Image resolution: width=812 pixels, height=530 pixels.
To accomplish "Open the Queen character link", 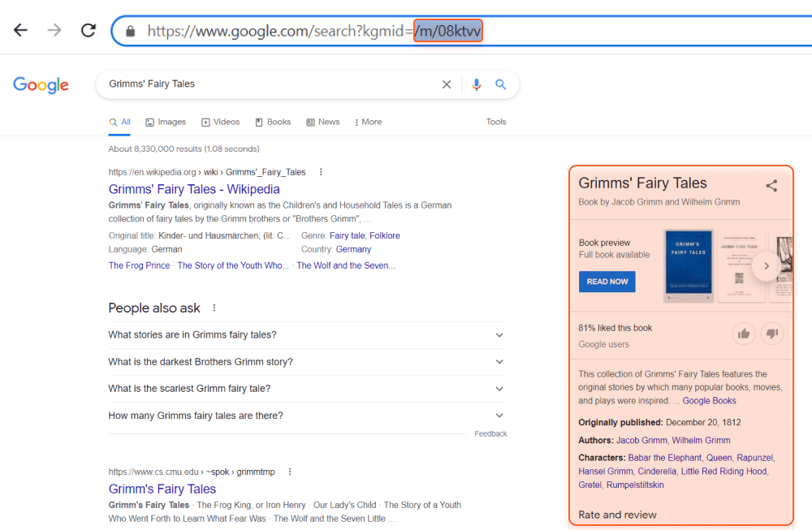I will pos(719,458).
